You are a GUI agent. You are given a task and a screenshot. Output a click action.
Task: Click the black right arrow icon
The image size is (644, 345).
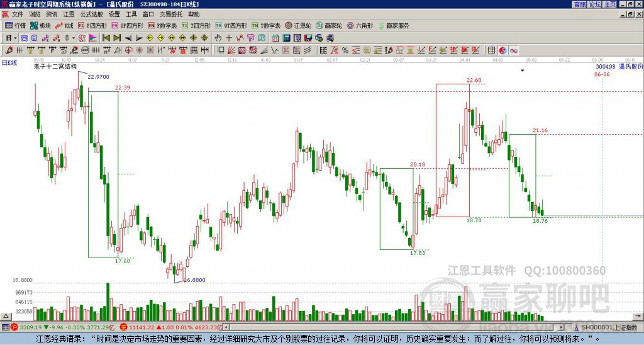tap(139, 38)
